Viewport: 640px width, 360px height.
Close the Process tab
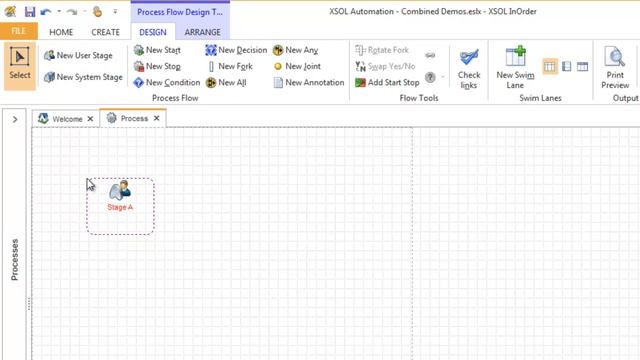pos(157,118)
